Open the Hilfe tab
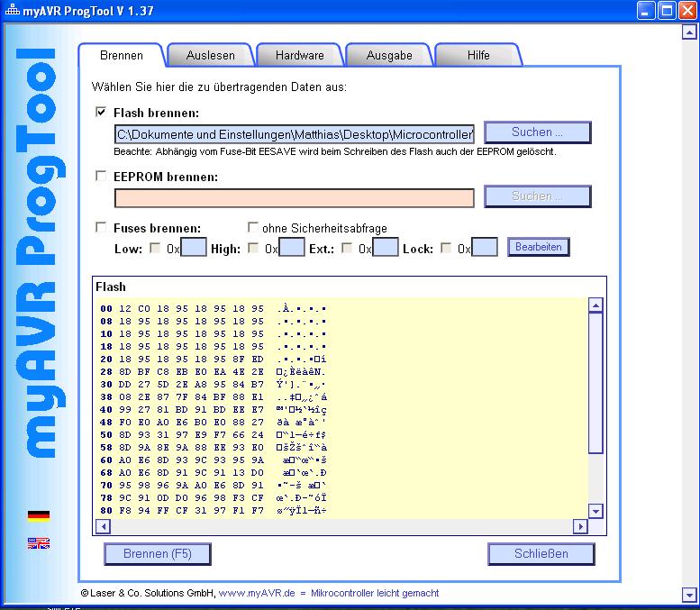 478,55
